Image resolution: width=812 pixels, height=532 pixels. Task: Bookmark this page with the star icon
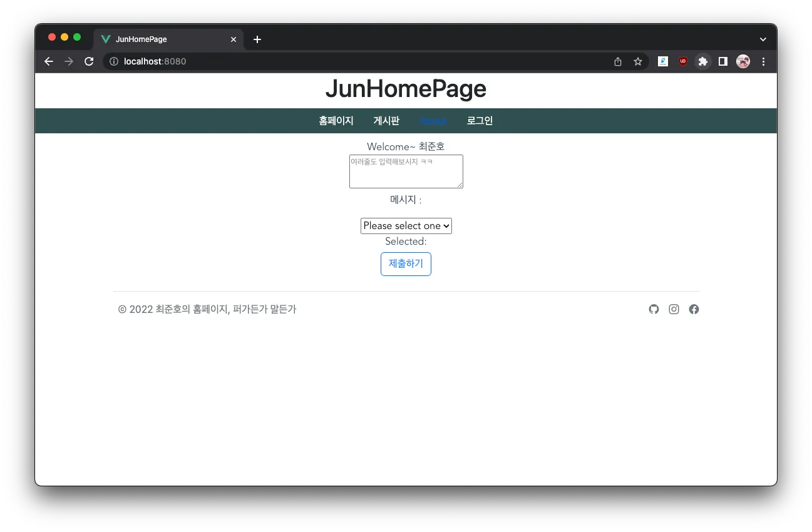(638, 61)
